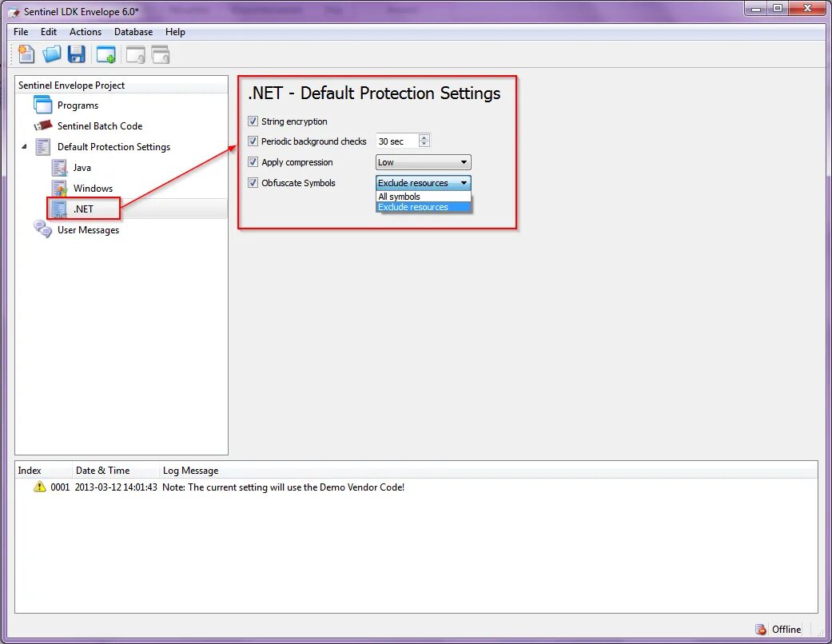This screenshot has width=832, height=644.
Task: Open the File menu
Action: [21, 32]
